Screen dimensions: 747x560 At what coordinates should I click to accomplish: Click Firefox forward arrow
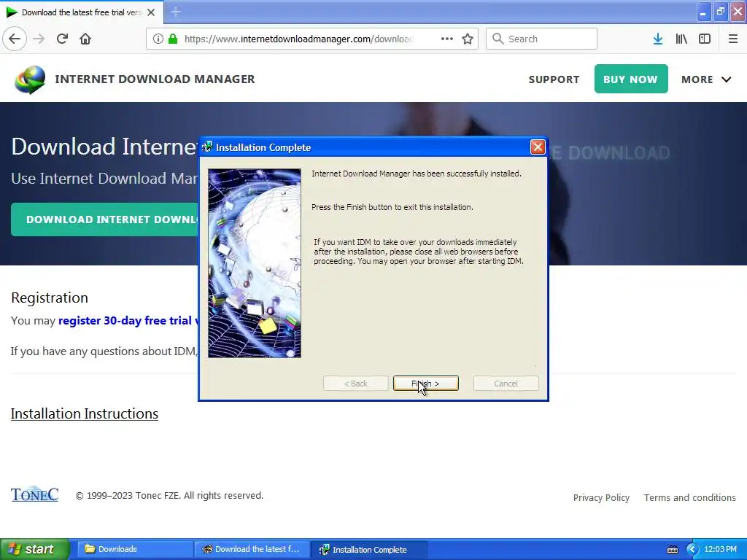pyautogui.click(x=39, y=39)
